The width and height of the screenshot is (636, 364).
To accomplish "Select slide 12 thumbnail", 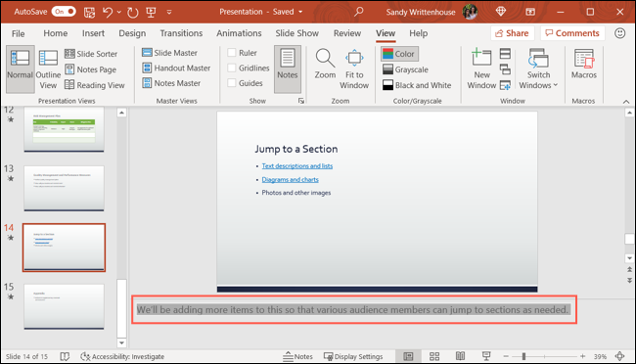I will [x=64, y=130].
